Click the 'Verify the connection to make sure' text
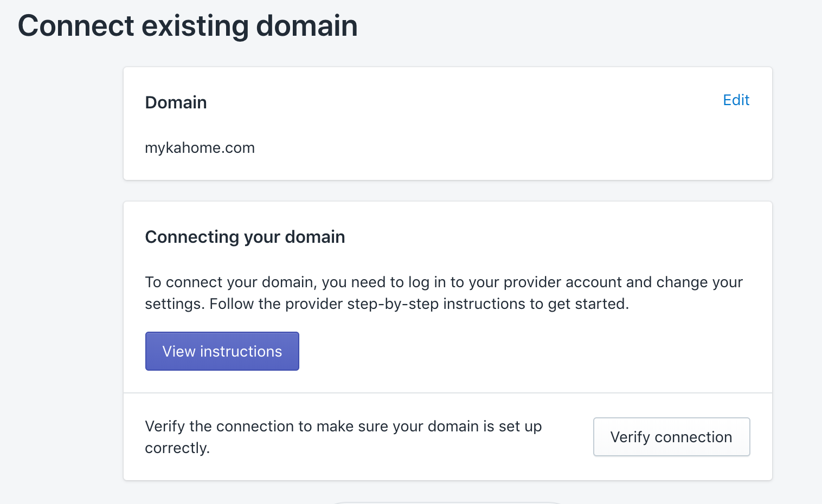This screenshot has height=504, width=822. coord(343,437)
